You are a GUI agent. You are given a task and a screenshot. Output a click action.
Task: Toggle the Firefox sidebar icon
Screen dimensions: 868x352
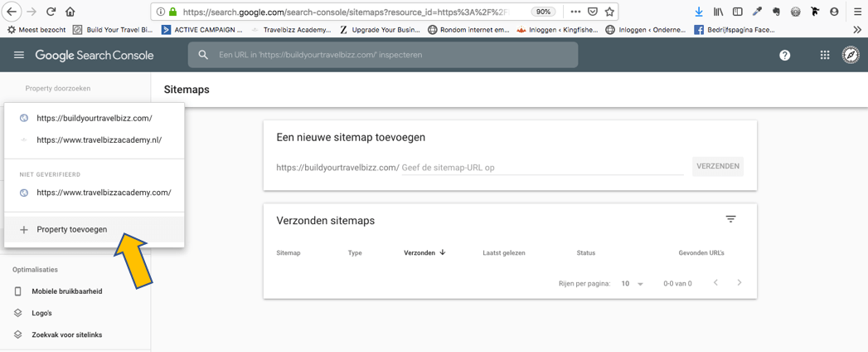737,11
